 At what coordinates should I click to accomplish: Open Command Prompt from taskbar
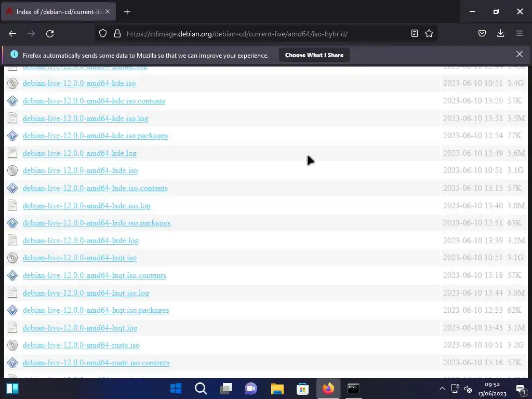click(x=353, y=389)
